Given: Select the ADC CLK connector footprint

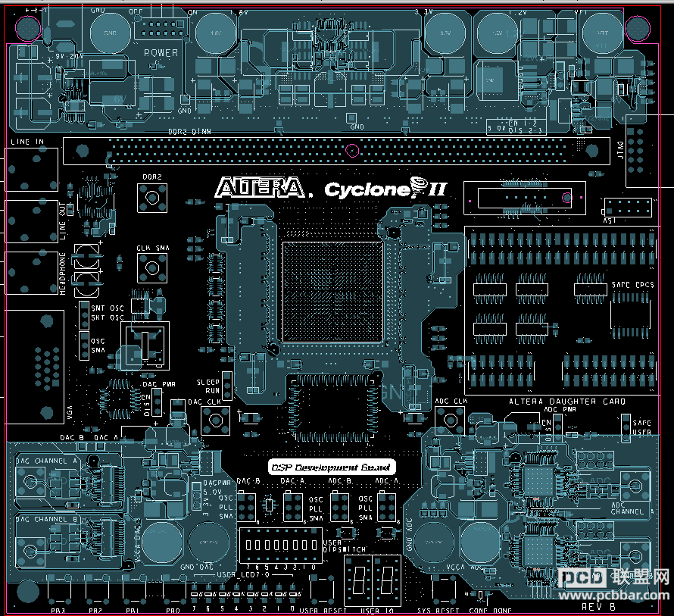Looking at the screenshot, I should (x=450, y=421).
